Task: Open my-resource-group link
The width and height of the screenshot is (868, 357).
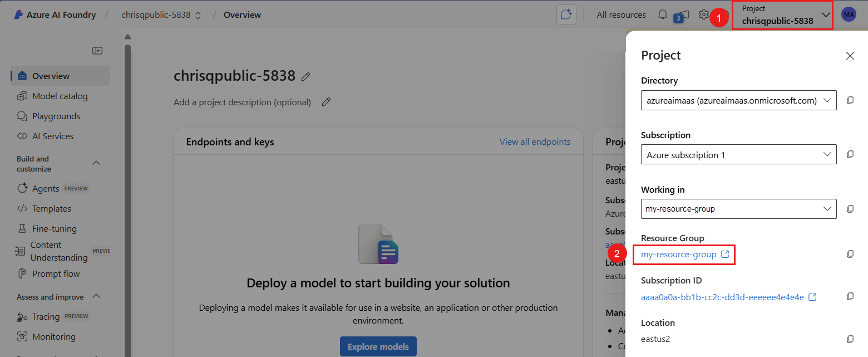Action: (x=678, y=254)
